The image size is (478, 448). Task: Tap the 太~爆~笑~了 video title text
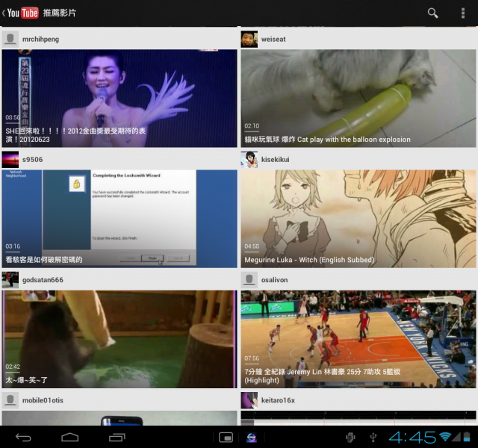pyautogui.click(x=27, y=380)
